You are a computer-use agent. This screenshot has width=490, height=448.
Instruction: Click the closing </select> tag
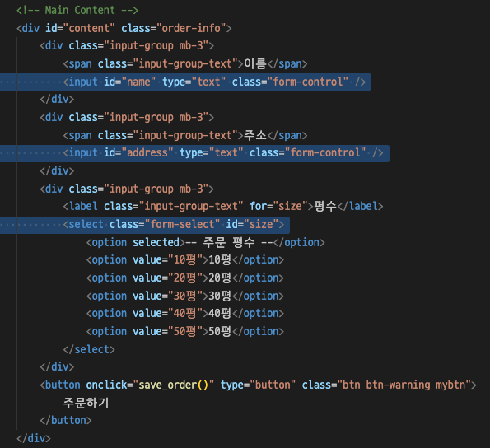89,349
